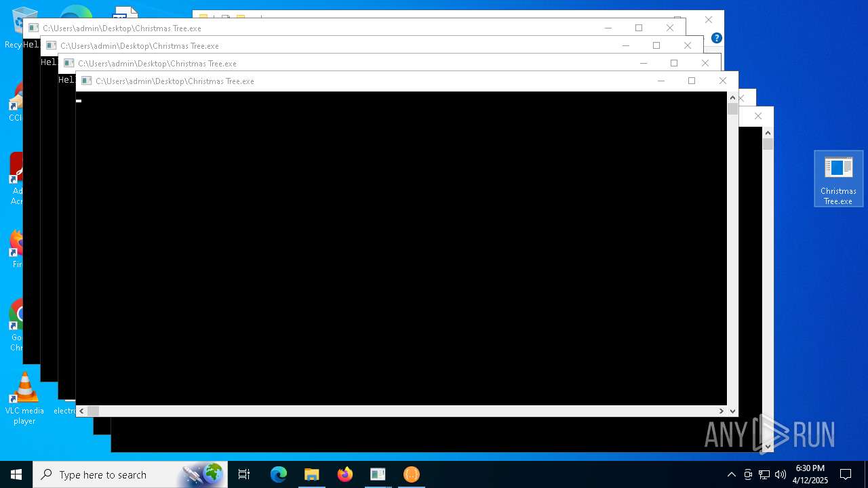The height and width of the screenshot is (488, 868).
Task: Click the scroll down arrow of rear console
Action: tap(768, 446)
